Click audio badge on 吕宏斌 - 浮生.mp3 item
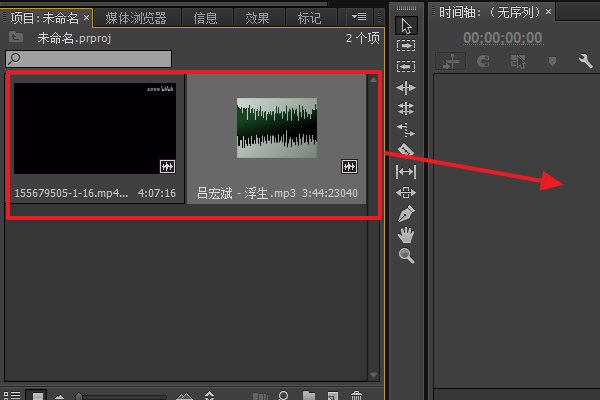This screenshot has width=600, height=400. (349, 167)
